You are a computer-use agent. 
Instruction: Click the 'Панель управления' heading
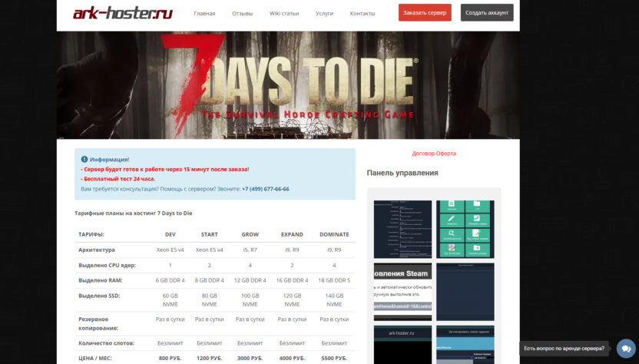[x=402, y=173]
